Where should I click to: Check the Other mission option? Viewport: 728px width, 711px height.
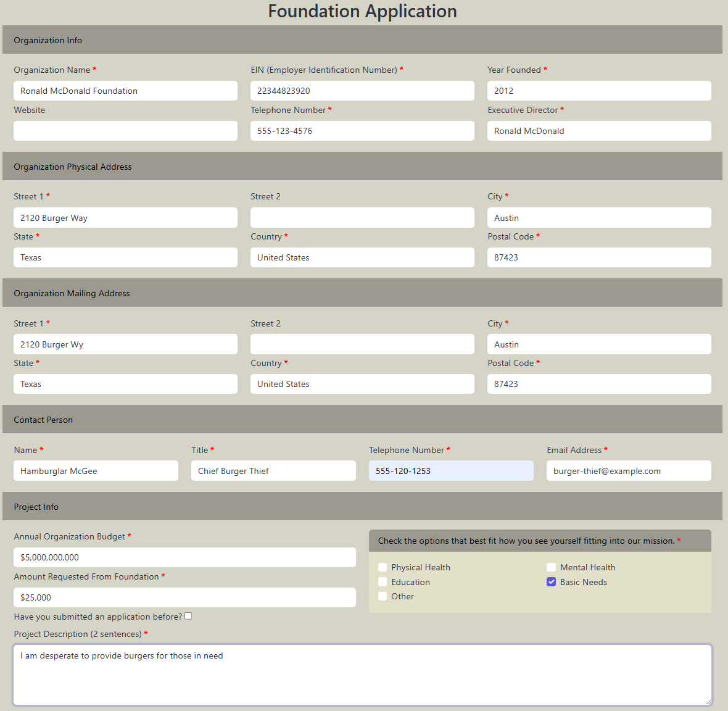[383, 596]
